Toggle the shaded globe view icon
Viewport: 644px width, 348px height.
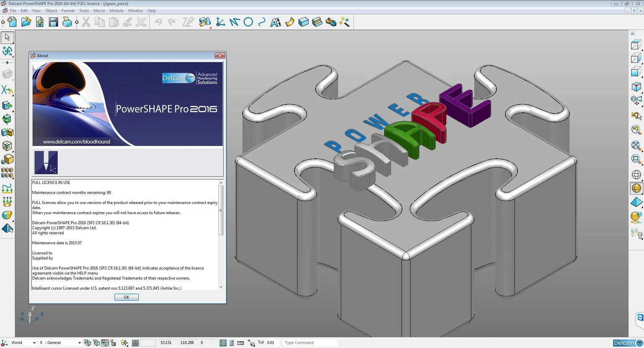click(x=636, y=188)
